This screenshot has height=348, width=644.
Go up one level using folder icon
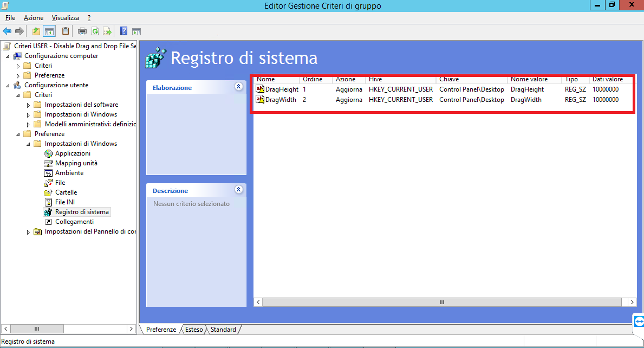[36, 31]
